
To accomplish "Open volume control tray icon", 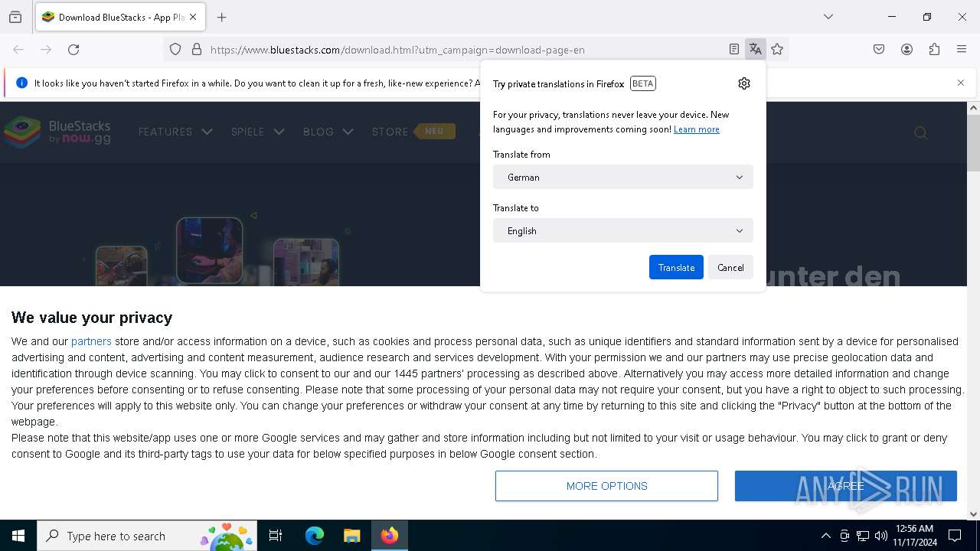I will click(x=881, y=536).
